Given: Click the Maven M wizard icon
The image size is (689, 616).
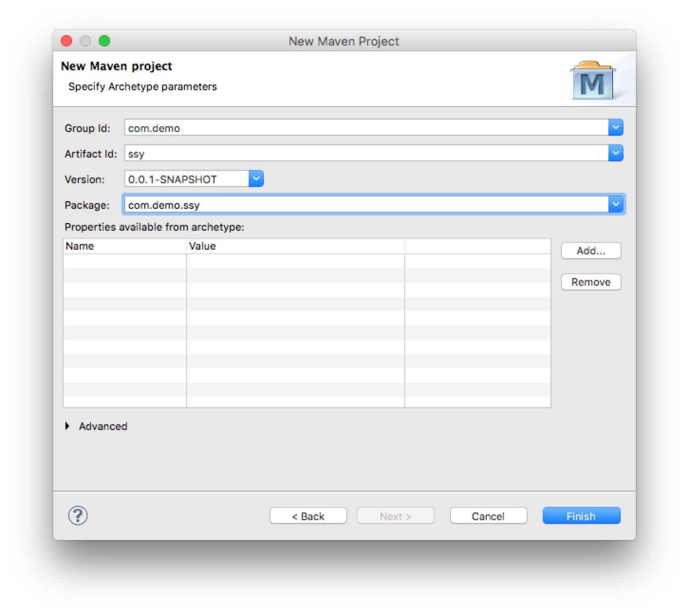Looking at the screenshot, I should click(x=593, y=80).
